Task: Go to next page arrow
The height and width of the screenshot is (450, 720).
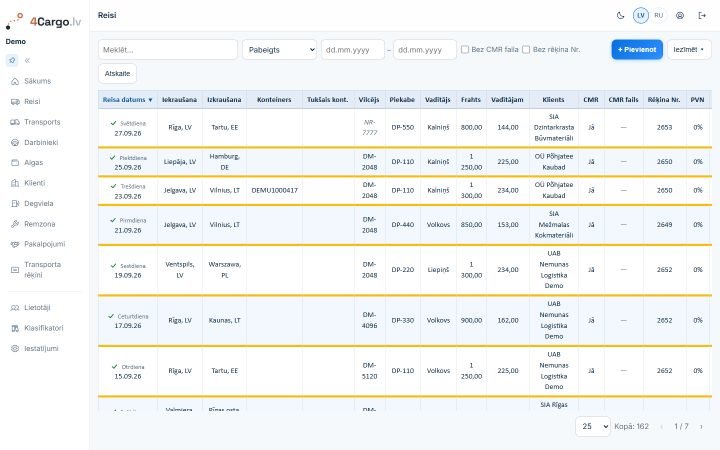Action: (701, 427)
